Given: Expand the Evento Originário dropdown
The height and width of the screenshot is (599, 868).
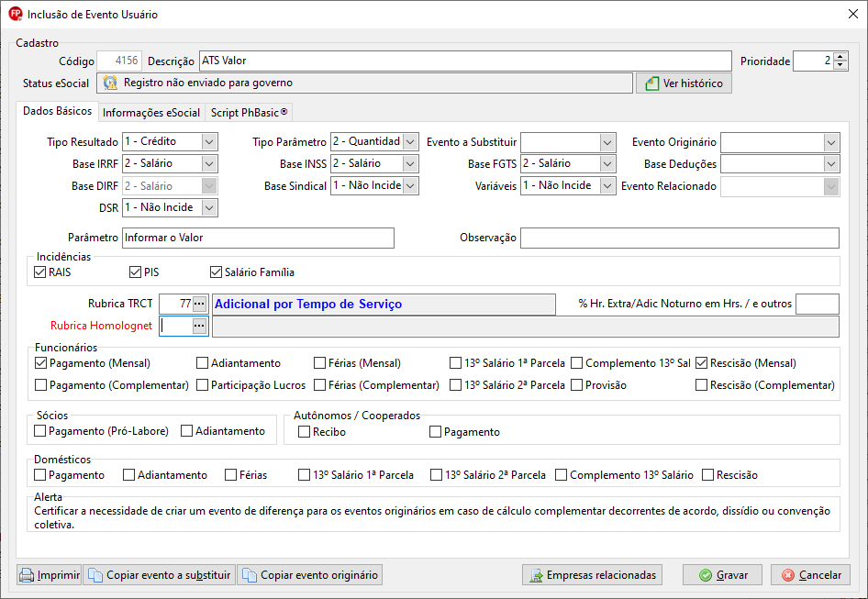Looking at the screenshot, I should click(x=831, y=142).
